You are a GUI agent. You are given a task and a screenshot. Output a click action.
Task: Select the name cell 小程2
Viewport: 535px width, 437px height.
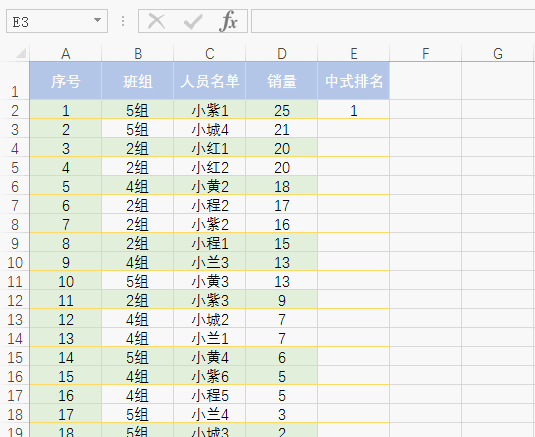[x=209, y=204]
